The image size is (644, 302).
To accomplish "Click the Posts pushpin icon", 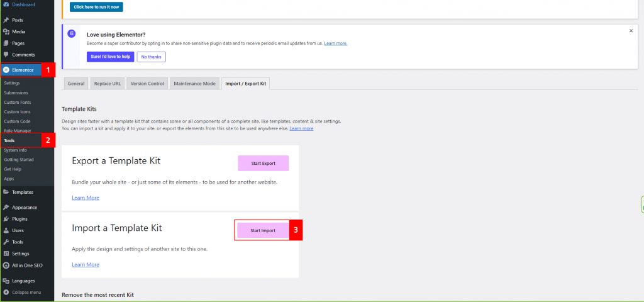I will pos(6,20).
